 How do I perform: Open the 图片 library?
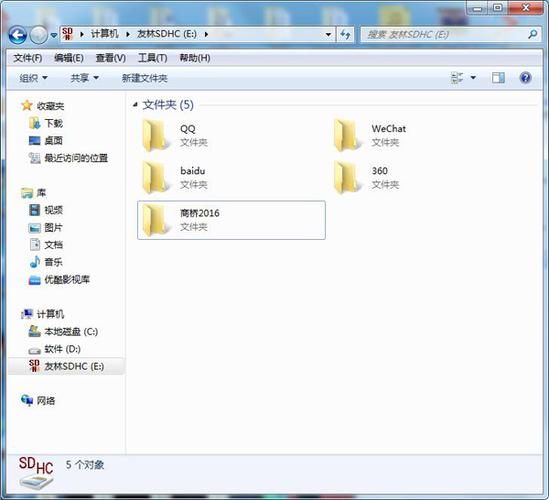[x=54, y=228]
